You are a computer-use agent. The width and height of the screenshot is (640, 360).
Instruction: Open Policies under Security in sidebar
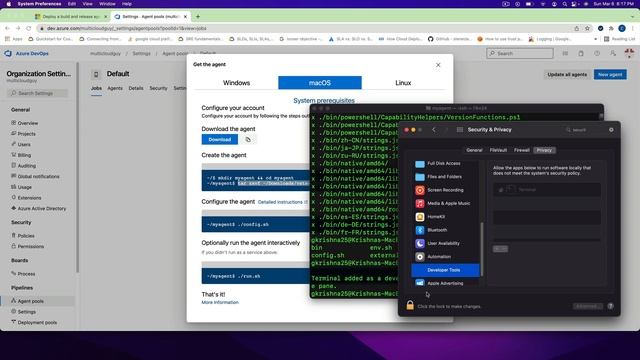(26, 236)
